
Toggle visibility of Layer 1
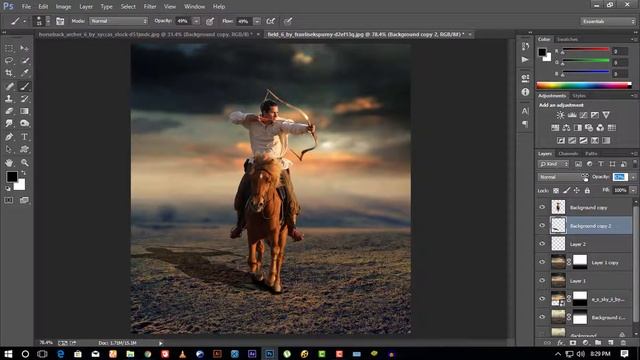542,280
